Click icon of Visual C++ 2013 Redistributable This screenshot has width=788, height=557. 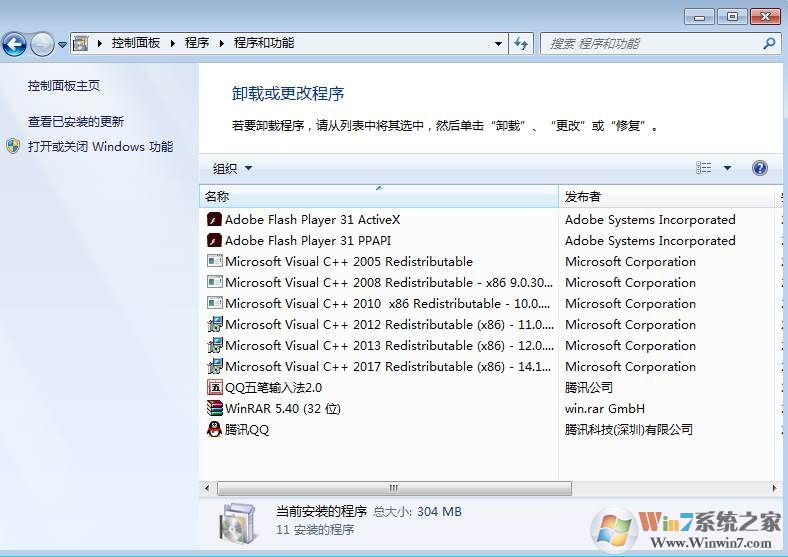tap(215, 345)
